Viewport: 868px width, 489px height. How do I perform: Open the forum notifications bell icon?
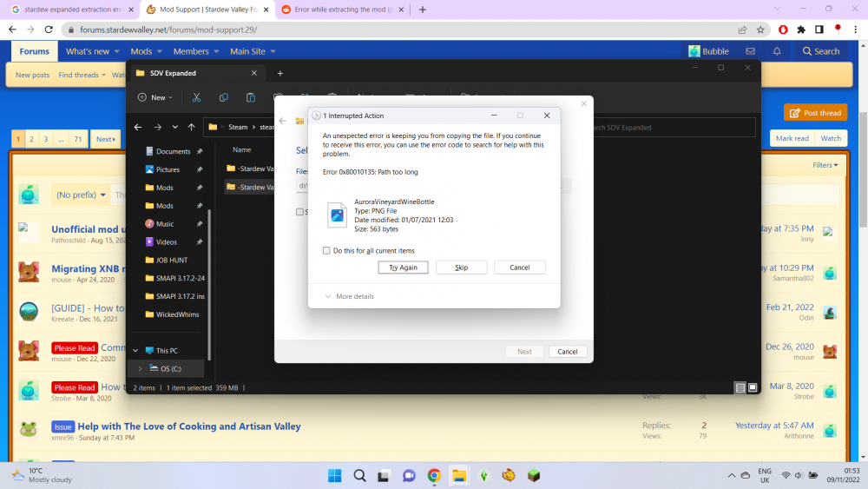tap(777, 51)
